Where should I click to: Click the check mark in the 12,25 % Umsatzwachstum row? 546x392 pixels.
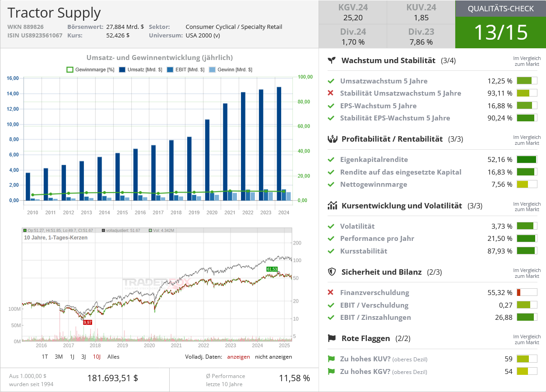click(x=331, y=81)
